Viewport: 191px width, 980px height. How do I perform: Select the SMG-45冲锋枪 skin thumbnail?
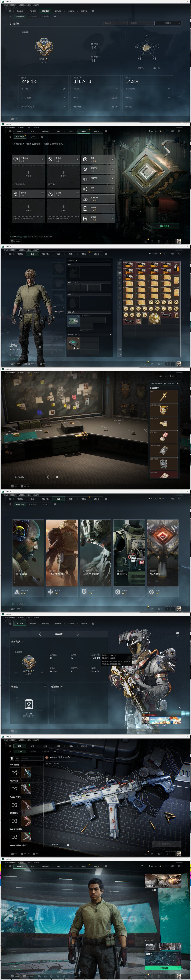point(26,837)
